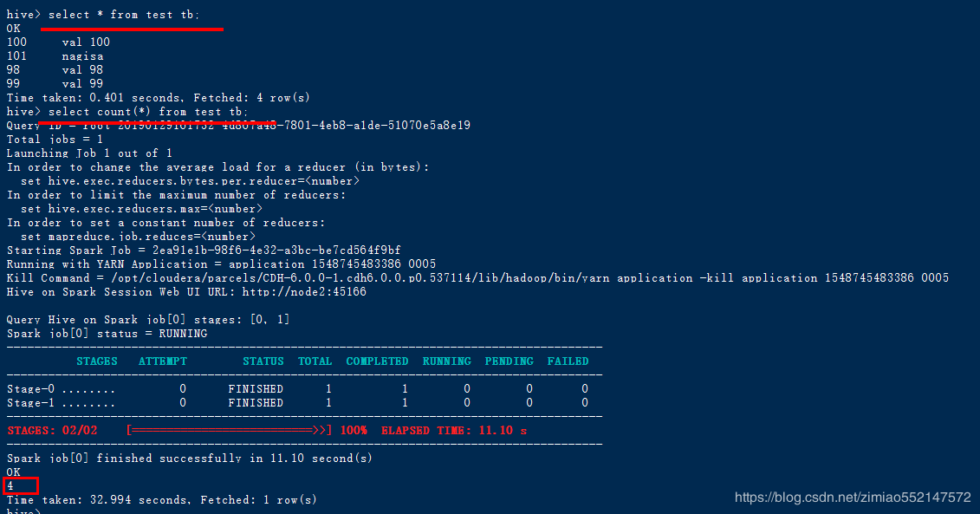Click the STAGES column header
Image resolution: width=980 pixels, height=514 pixels.
(97, 361)
